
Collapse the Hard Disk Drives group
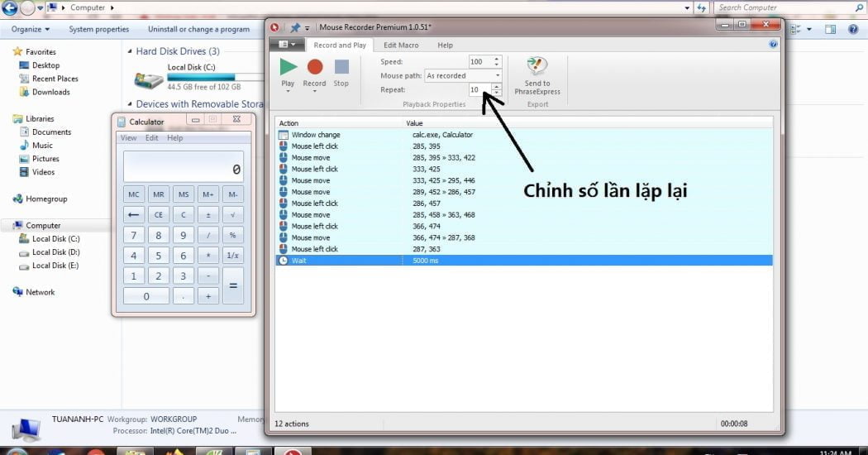[x=130, y=51]
